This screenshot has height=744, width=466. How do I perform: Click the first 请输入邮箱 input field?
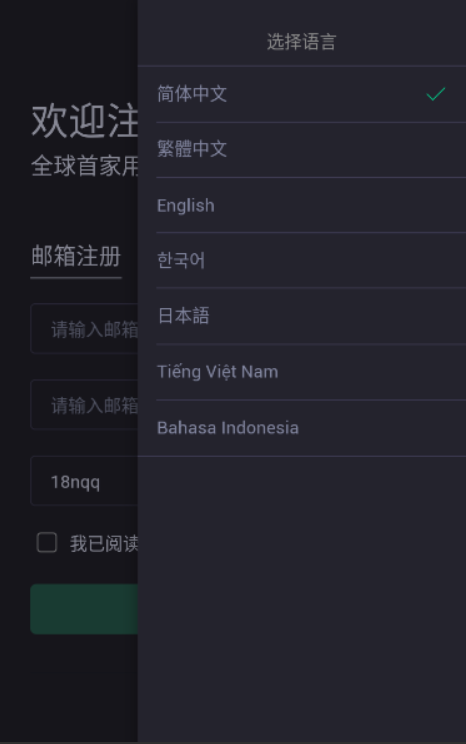[x=84, y=329]
